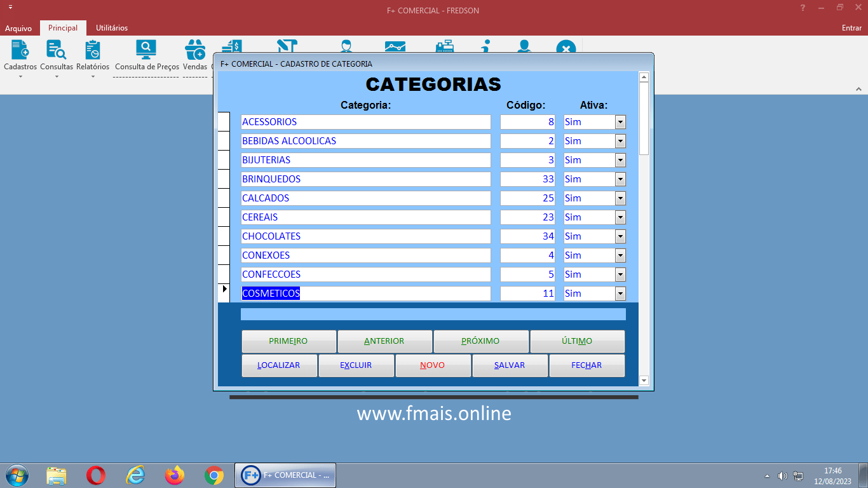Open Ativa dropdown for BRINQUEDOS

pyautogui.click(x=620, y=179)
